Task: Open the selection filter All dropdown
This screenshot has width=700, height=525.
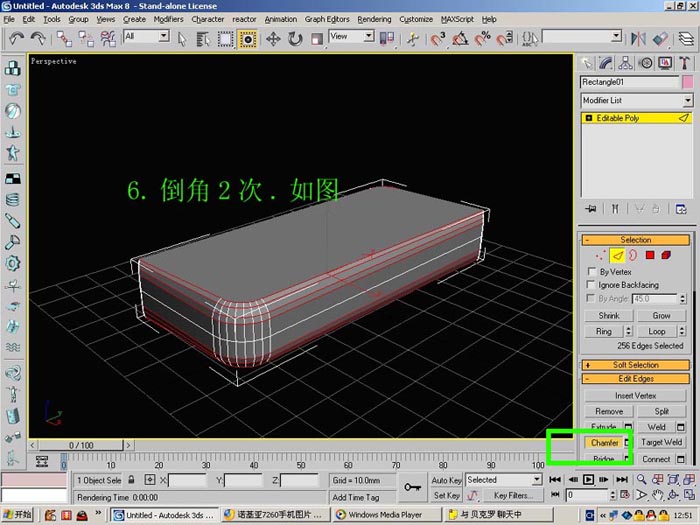Action: click(x=164, y=36)
